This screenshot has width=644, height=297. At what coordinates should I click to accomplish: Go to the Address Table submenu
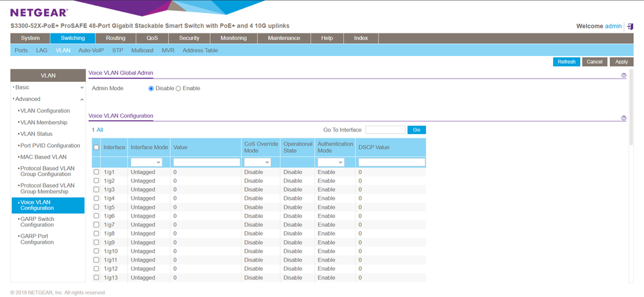click(x=200, y=50)
